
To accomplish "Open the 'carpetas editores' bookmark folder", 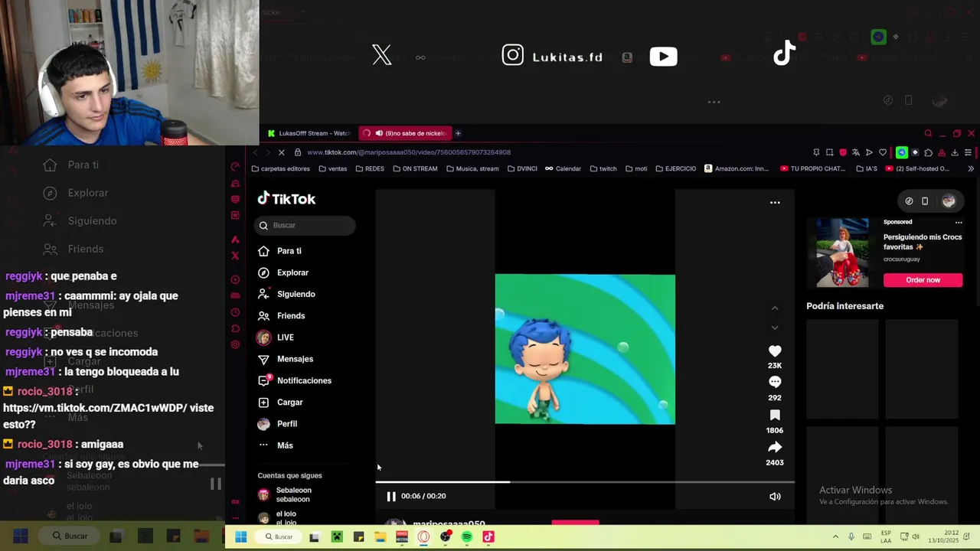I will click(x=281, y=168).
